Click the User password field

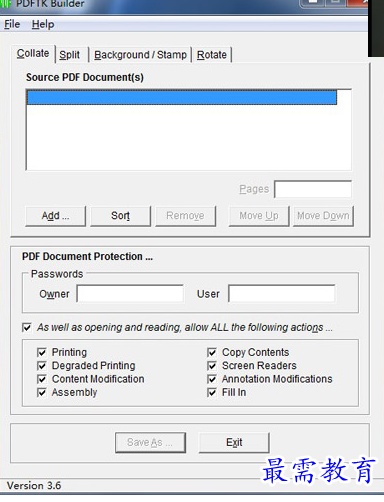pyautogui.click(x=282, y=294)
